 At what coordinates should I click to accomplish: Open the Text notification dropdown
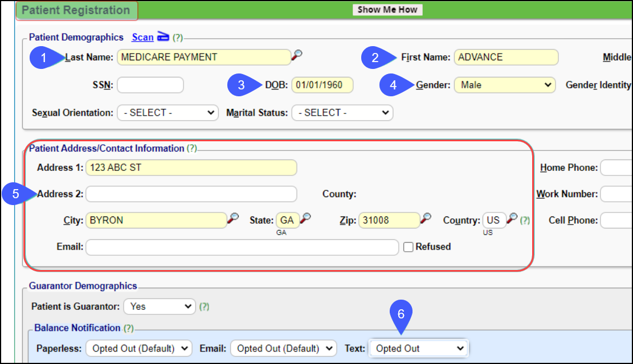419,348
